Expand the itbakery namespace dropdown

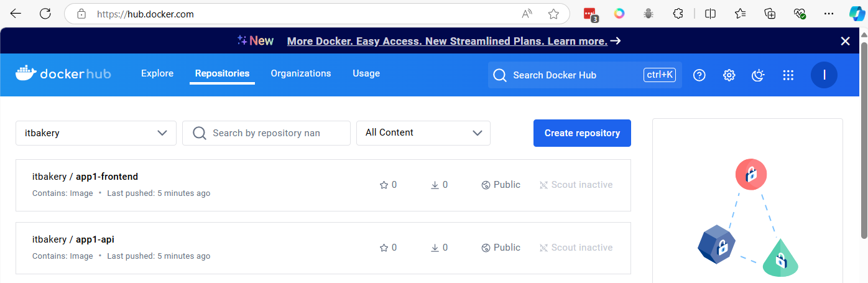tap(96, 133)
